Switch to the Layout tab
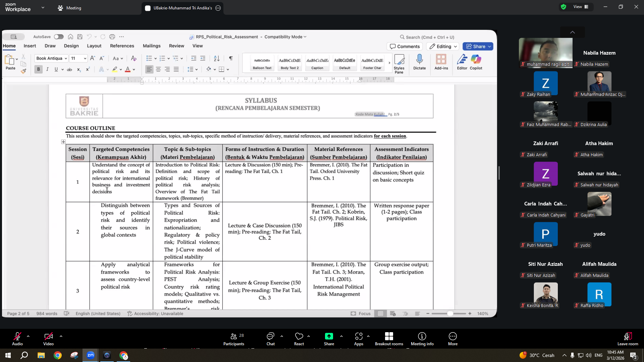This screenshot has height=362, width=644. click(x=94, y=46)
